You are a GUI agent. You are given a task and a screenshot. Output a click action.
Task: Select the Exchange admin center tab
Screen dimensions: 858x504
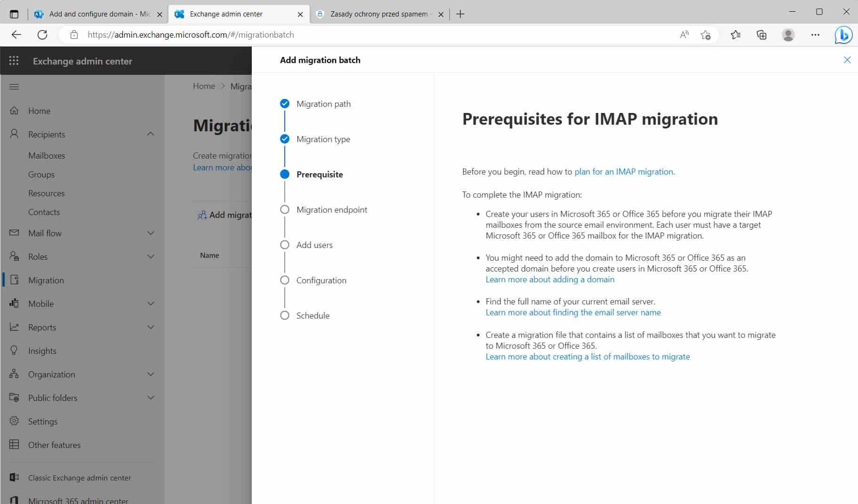tap(239, 14)
